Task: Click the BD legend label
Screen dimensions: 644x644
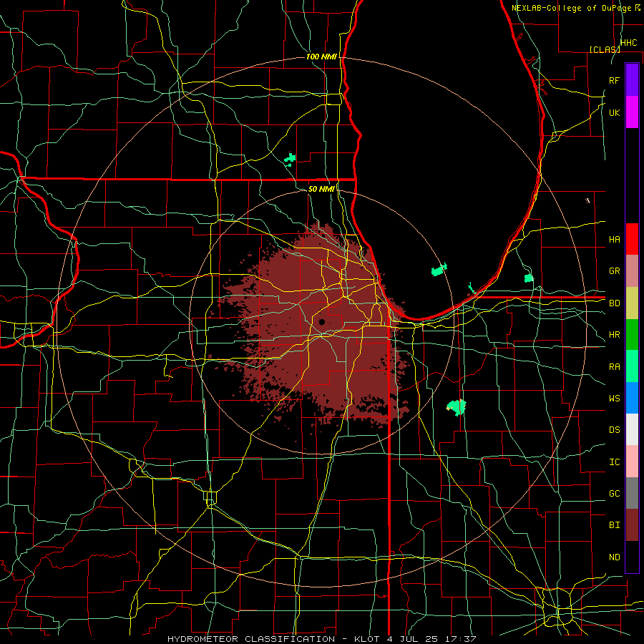Action: pos(614,303)
